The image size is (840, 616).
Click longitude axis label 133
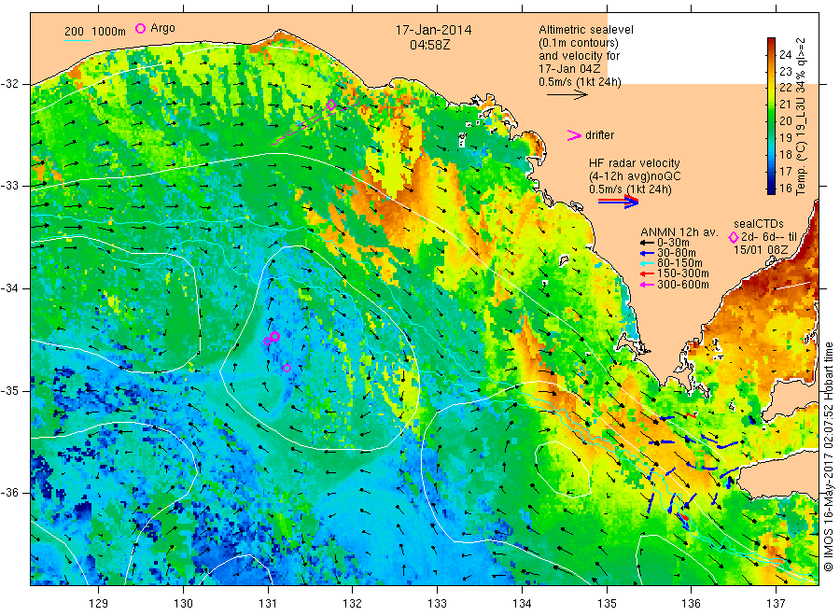point(437,604)
